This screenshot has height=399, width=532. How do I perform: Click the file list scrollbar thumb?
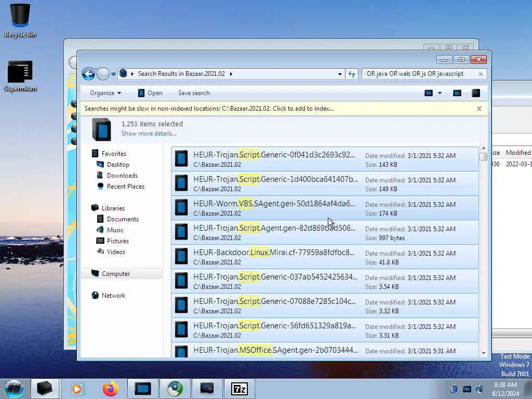(484, 156)
